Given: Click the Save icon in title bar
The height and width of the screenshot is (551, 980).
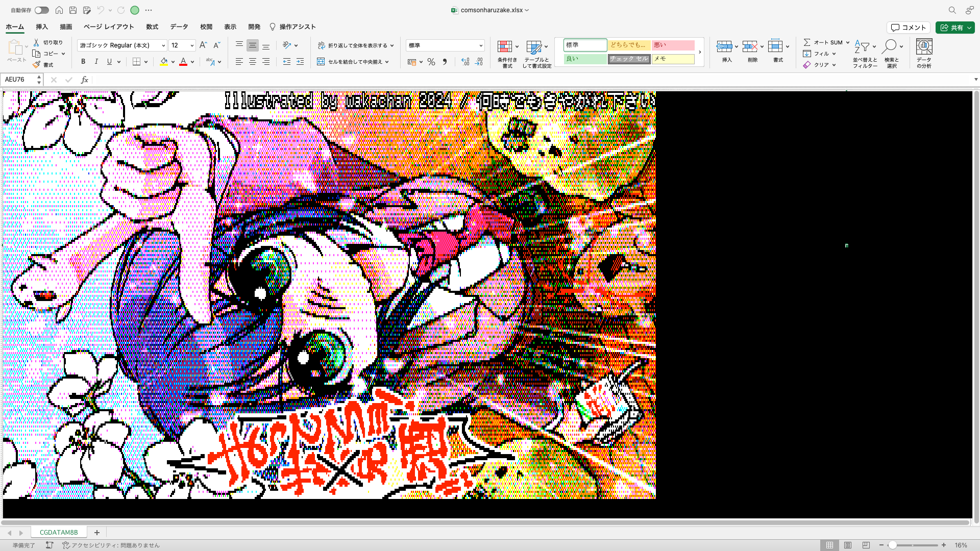Looking at the screenshot, I should (x=73, y=10).
